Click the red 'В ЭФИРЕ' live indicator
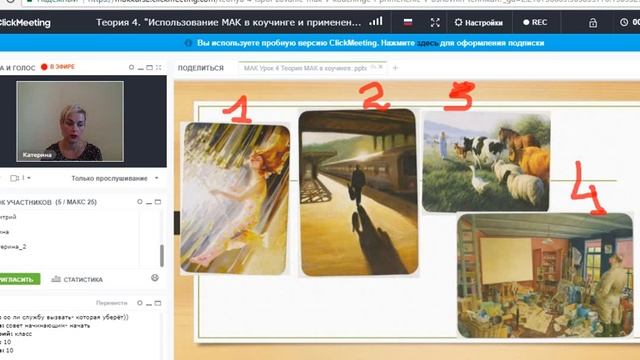 58,67
